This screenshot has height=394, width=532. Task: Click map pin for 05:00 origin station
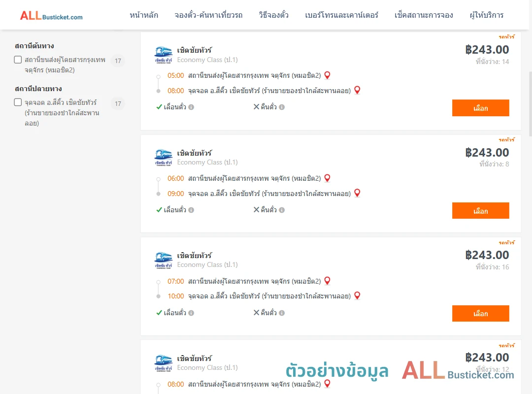pos(327,75)
